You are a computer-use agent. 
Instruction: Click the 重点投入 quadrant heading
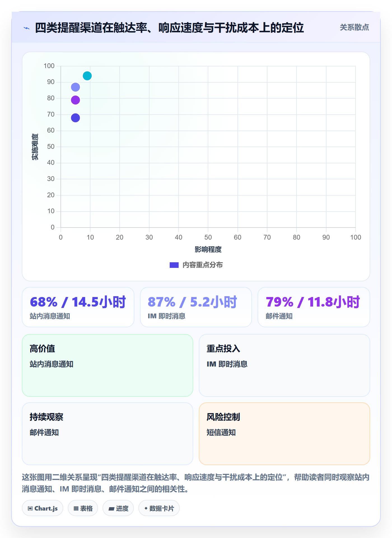click(223, 349)
